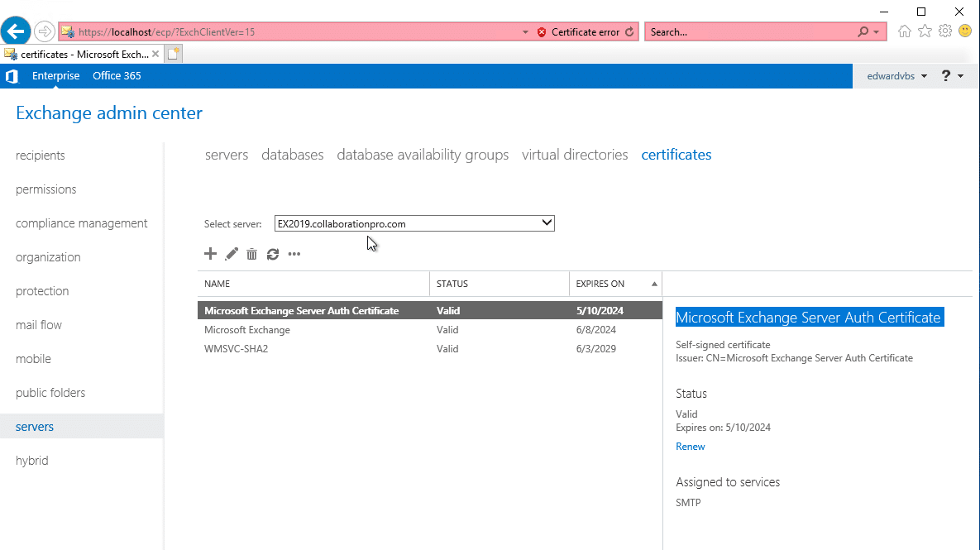Open favorites with the star icon
This screenshot has height=550, width=980.
925,31
